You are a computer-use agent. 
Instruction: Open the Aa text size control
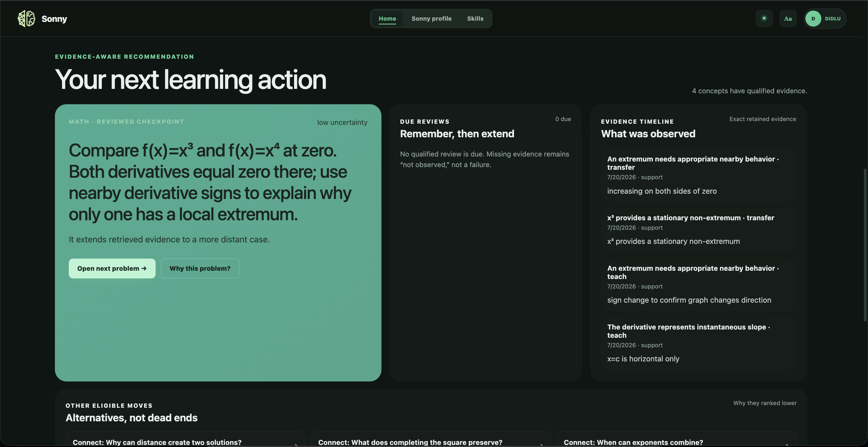788,19
